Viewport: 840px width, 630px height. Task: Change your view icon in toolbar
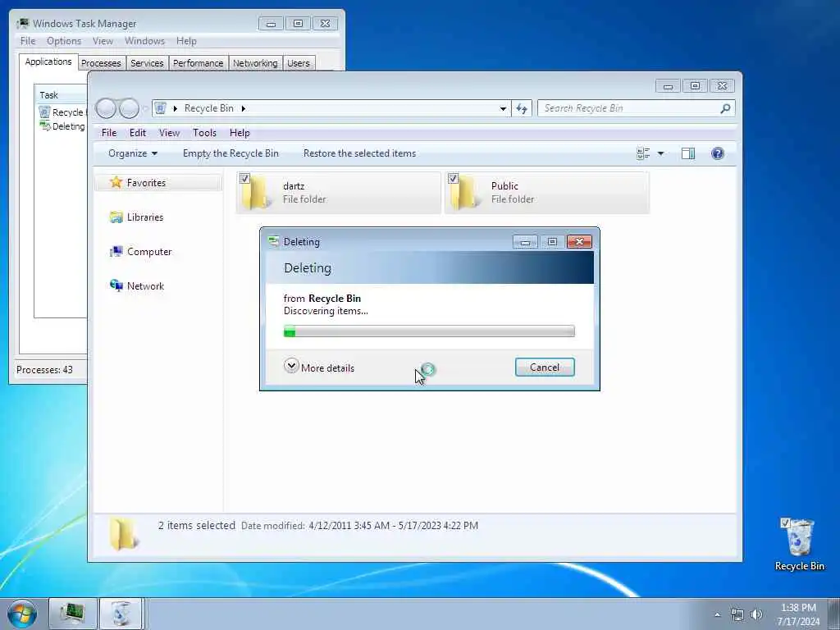pyautogui.click(x=643, y=153)
